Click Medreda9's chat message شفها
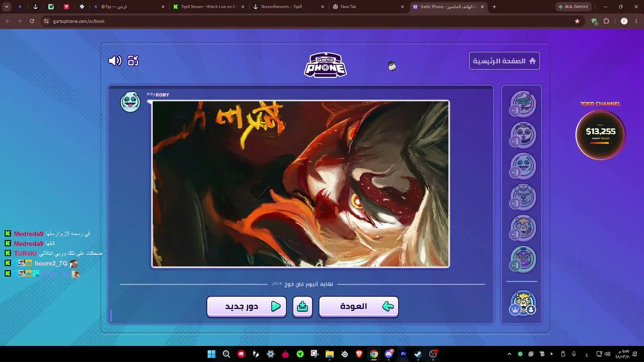644x362 pixels. point(50,244)
